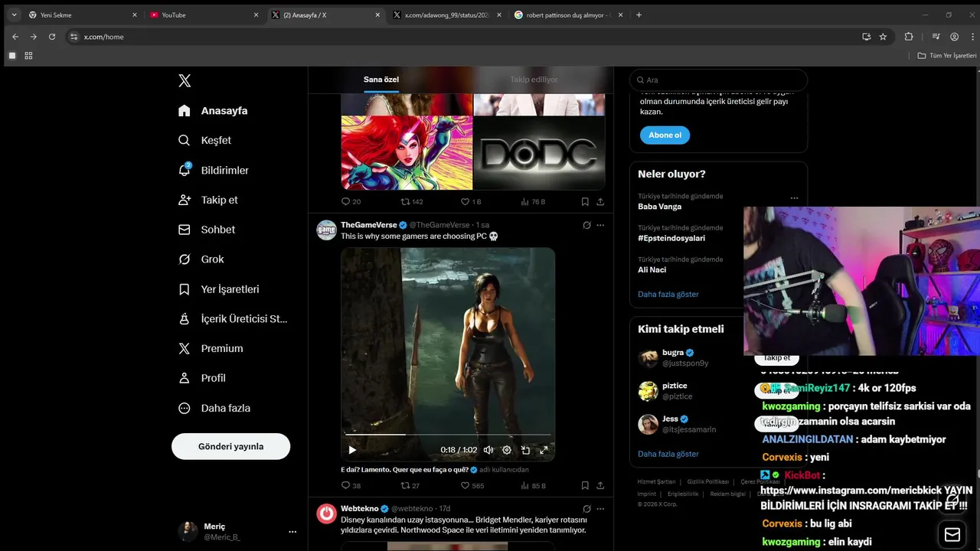Open Tüm Yer İşaretleri folder
The height and width of the screenshot is (551, 980).
947,56
